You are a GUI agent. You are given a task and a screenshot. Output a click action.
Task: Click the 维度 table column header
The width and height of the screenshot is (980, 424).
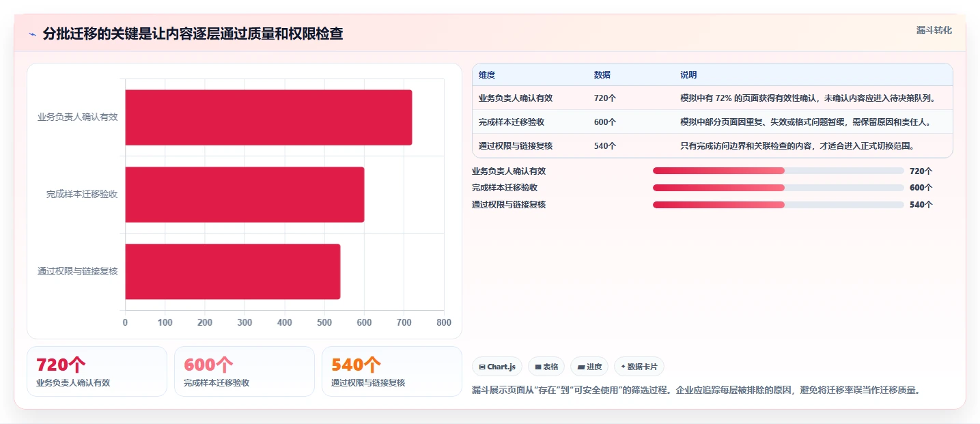pyautogui.click(x=487, y=75)
